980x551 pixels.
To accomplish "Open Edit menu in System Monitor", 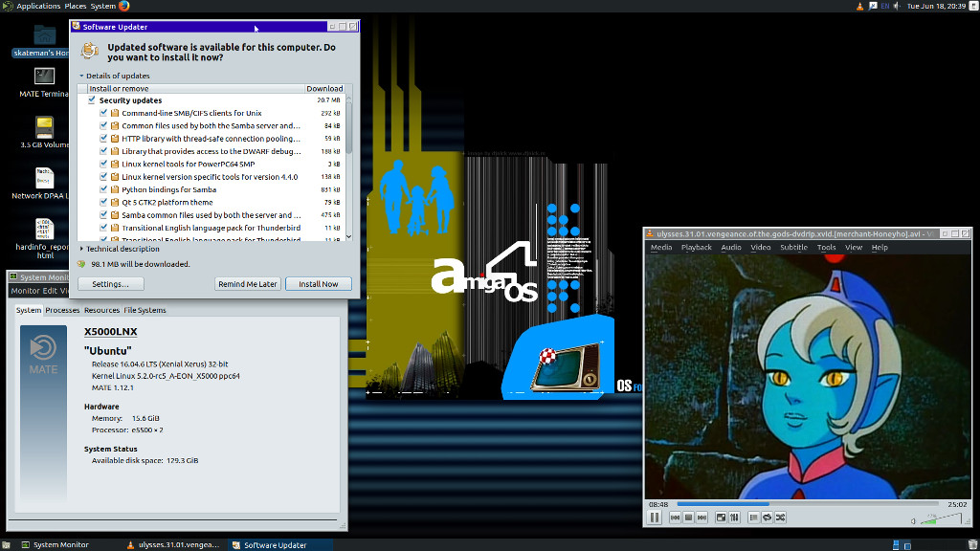I will click(50, 291).
